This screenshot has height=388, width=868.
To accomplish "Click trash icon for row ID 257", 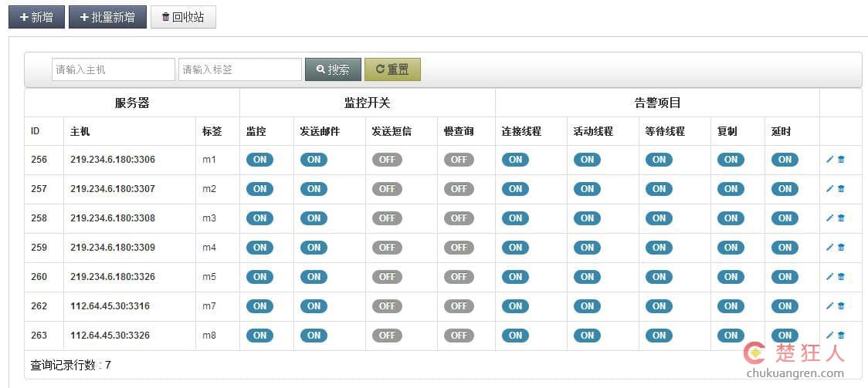I will click(x=841, y=189).
